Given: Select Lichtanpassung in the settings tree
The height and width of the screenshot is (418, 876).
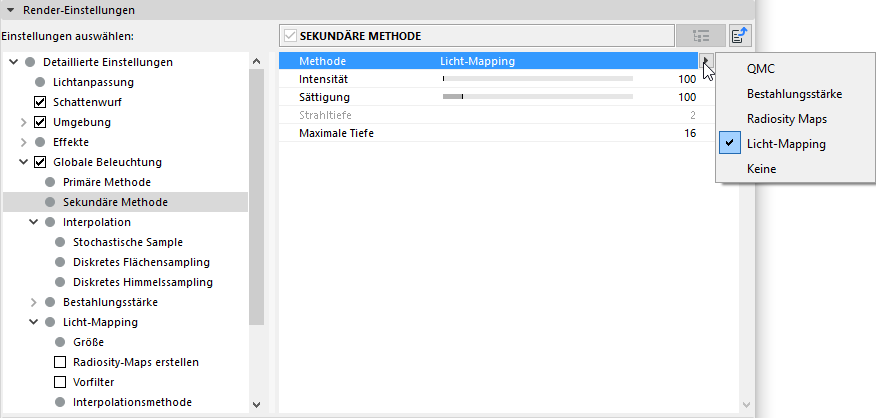Looking at the screenshot, I should pyautogui.click(x=93, y=82).
